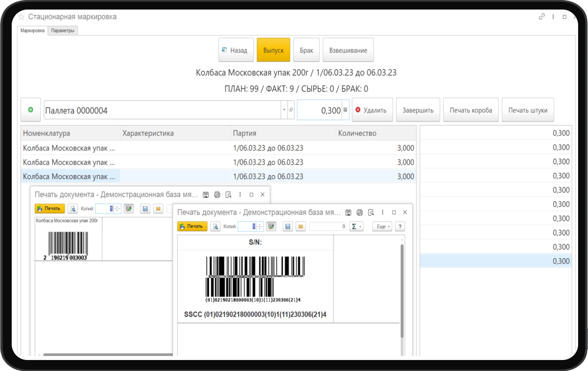Click the green plus add button
Viewport: 588px width, 371px height.
click(31, 110)
